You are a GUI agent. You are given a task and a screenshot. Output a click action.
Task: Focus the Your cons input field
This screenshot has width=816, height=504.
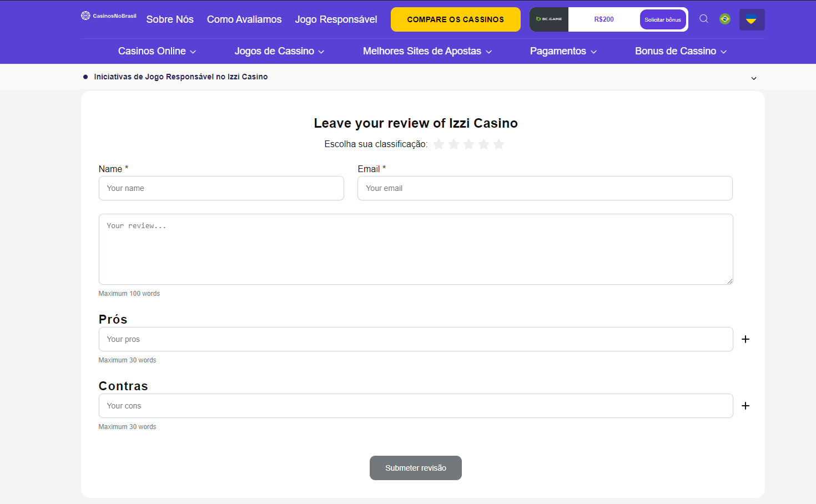416,406
